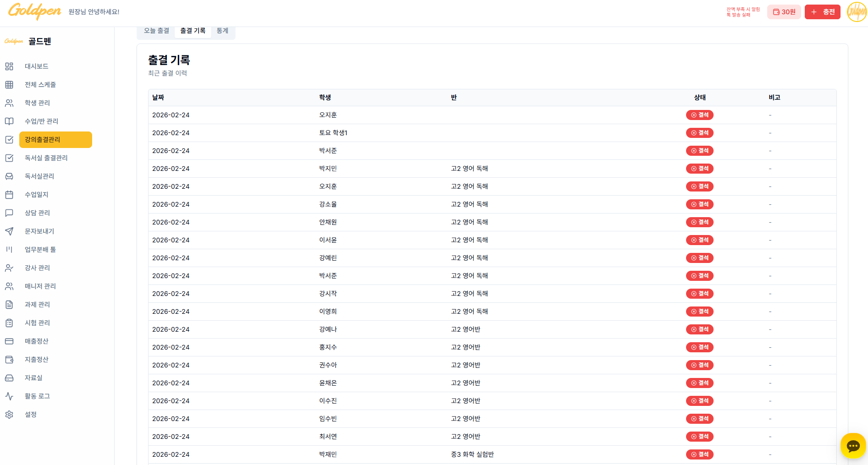Click the 30원 balance button

(x=784, y=12)
